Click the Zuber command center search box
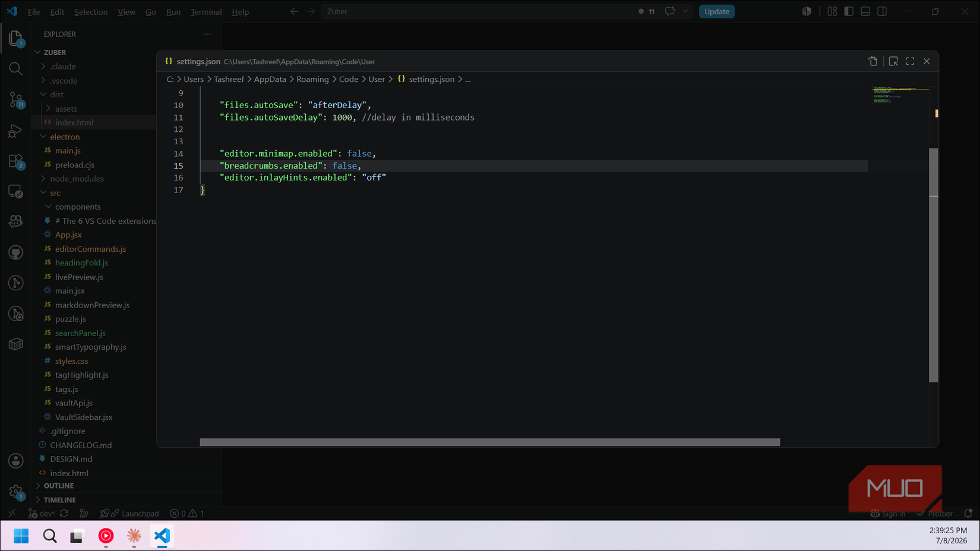Viewport: 980px width, 551px height. coord(478,11)
